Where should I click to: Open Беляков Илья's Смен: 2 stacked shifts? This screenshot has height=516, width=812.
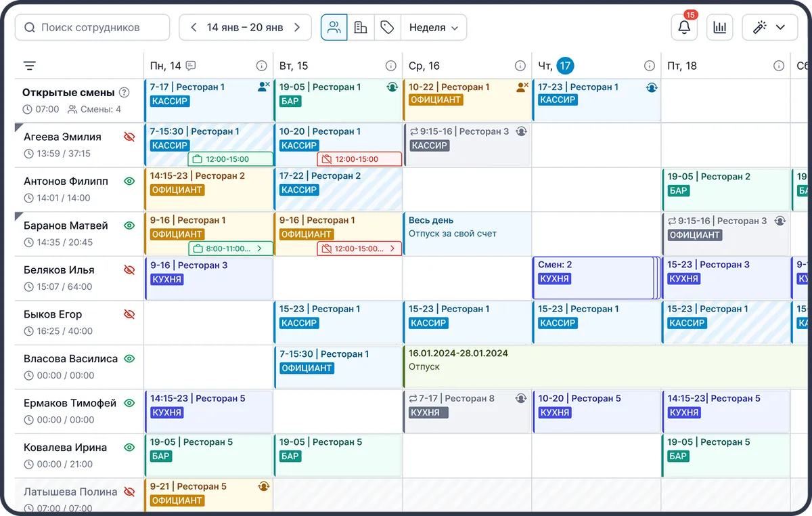594,278
